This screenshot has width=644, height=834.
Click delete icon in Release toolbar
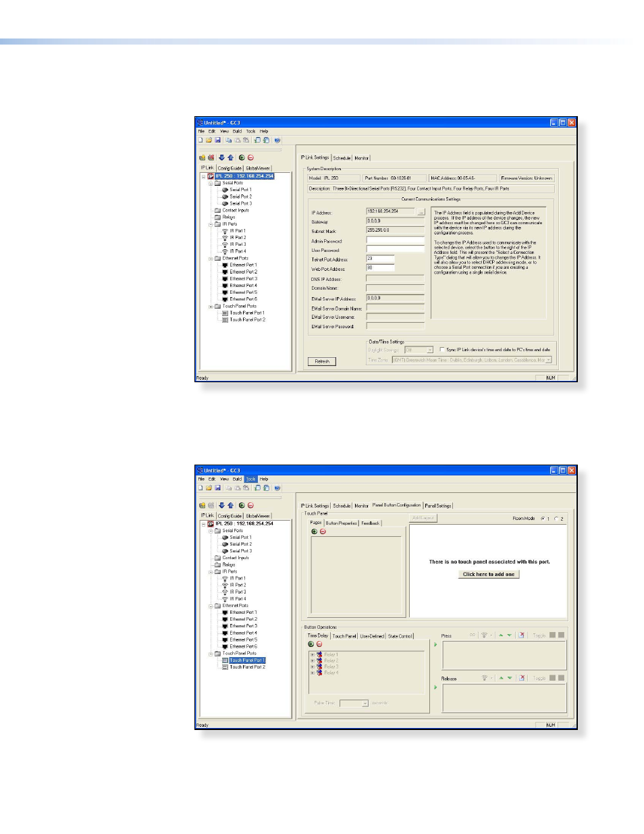pos(522,678)
